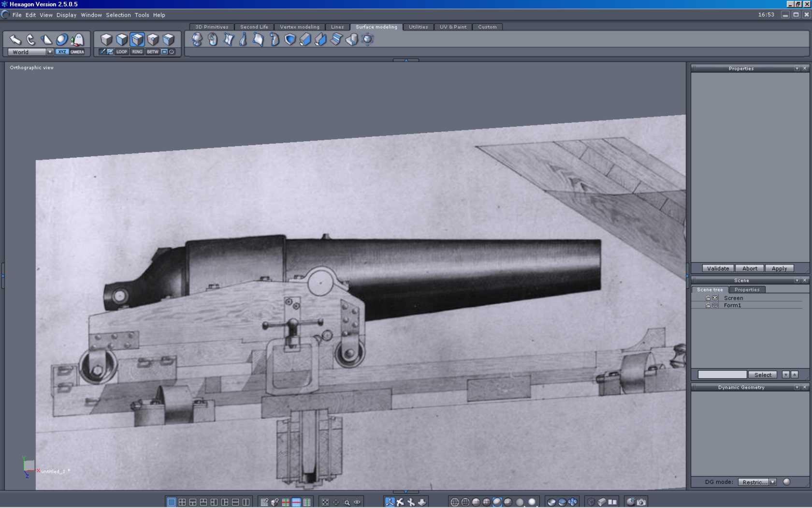Screen dimensions: 812x508
Task: Open the Selection menu
Action: coord(118,15)
